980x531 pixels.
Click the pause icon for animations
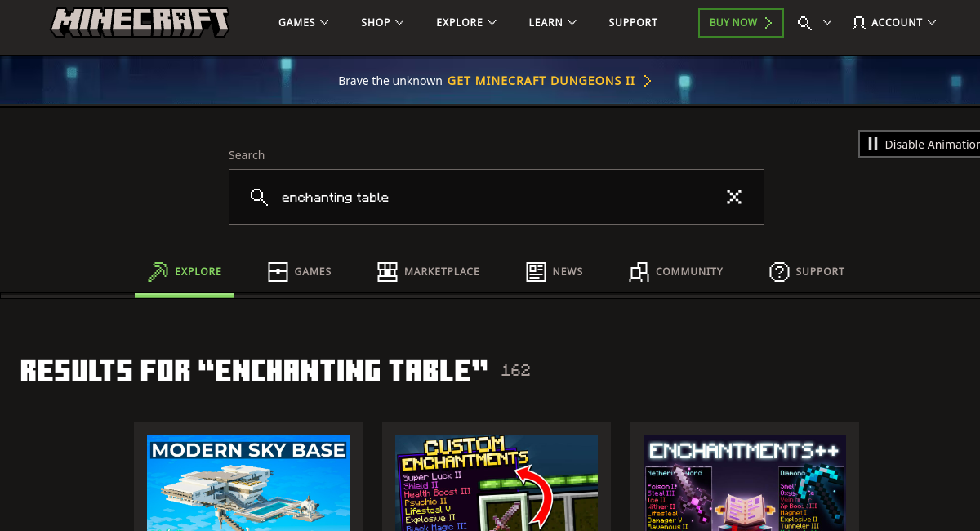873,144
